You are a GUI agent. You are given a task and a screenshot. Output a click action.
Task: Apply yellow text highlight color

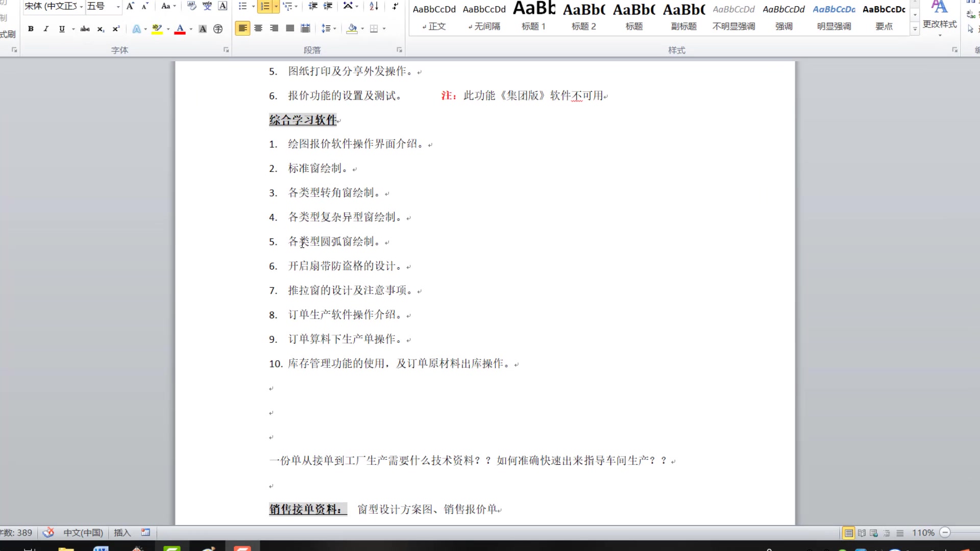pos(157,29)
